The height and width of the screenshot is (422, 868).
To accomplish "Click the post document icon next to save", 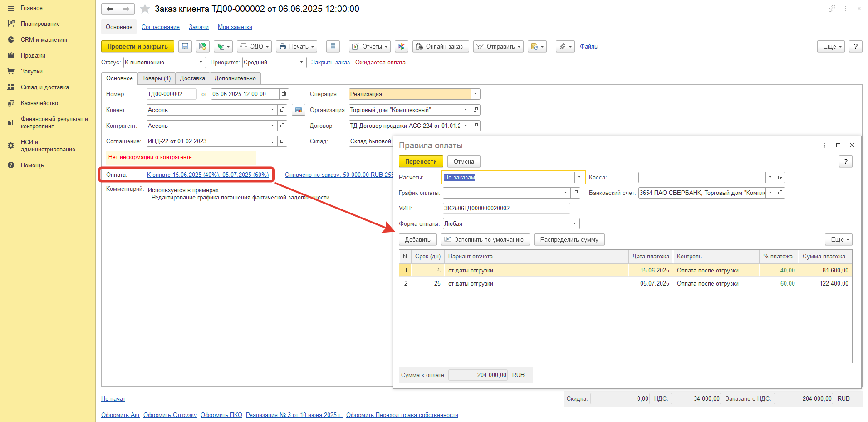I will (x=202, y=46).
